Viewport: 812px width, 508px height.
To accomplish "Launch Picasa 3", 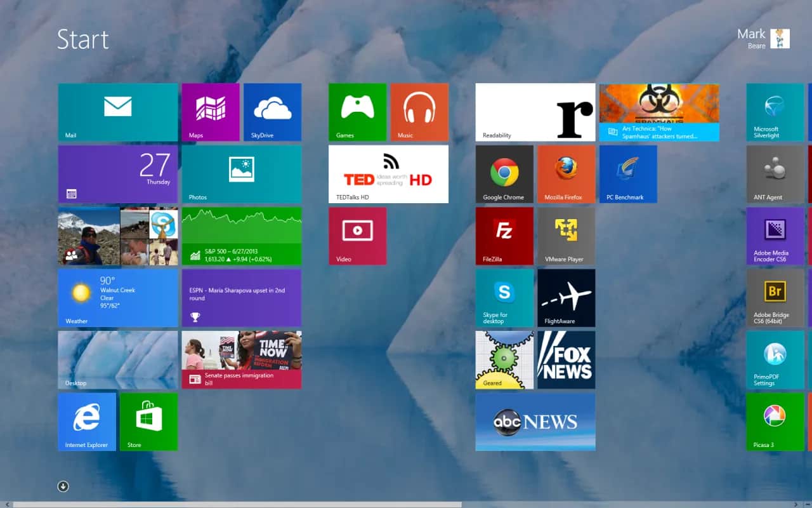I will point(775,421).
